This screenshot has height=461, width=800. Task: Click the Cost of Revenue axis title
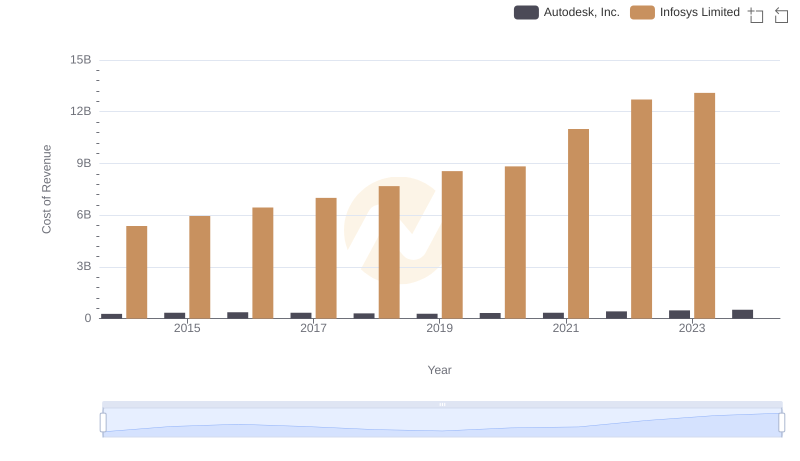point(46,189)
